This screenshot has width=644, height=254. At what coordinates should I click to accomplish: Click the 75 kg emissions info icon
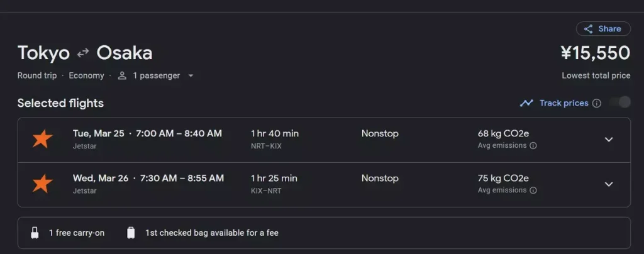coord(533,190)
